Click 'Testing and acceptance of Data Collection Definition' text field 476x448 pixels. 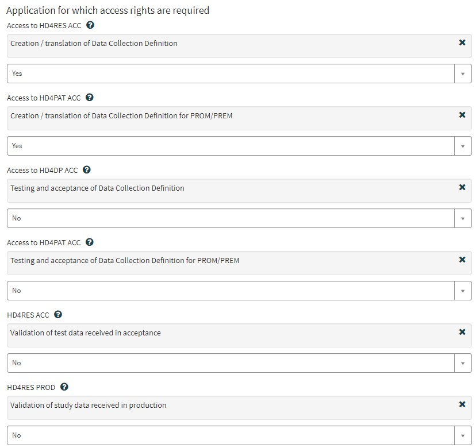230,188
